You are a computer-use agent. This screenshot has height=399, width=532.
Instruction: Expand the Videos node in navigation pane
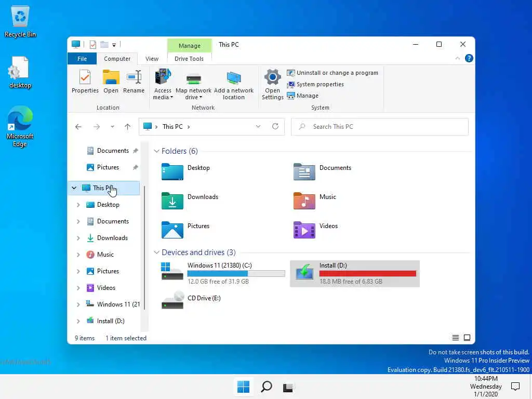78,288
